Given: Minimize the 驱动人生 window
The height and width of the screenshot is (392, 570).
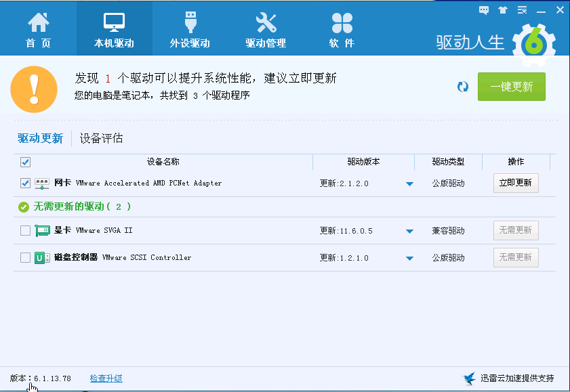Looking at the screenshot, I should [x=542, y=11].
